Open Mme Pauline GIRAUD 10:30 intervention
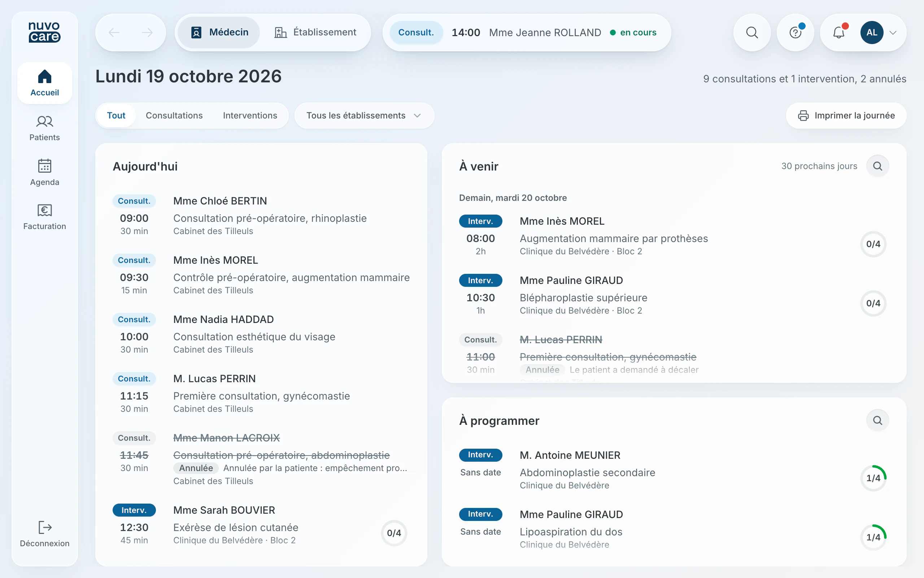924x578 pixels. point(674,295)
